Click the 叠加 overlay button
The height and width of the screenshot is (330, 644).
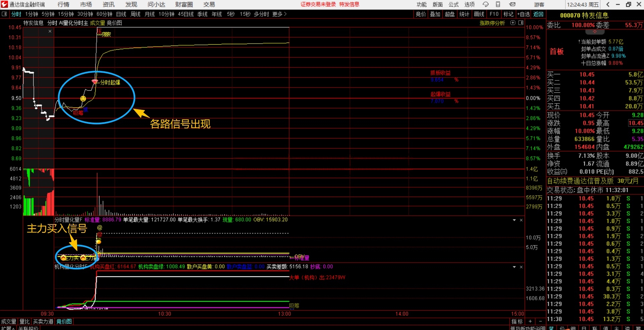[x=435, y=14]
